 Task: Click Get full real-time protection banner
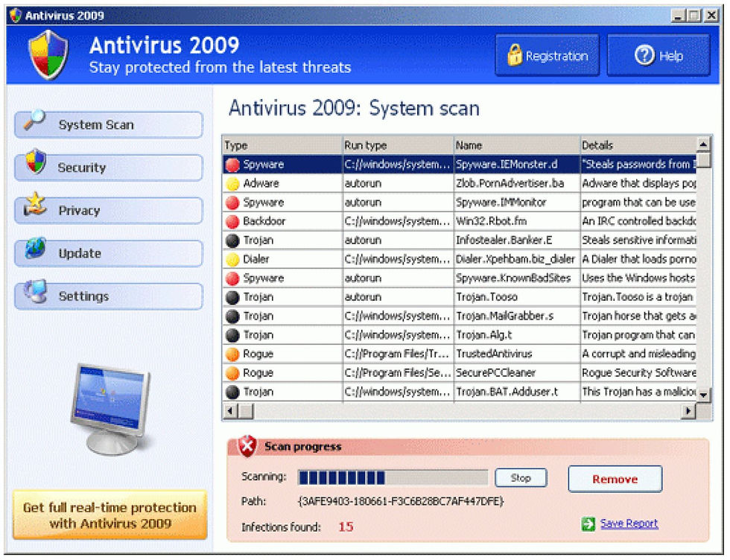pyautogui.click(x=110, y=515)
